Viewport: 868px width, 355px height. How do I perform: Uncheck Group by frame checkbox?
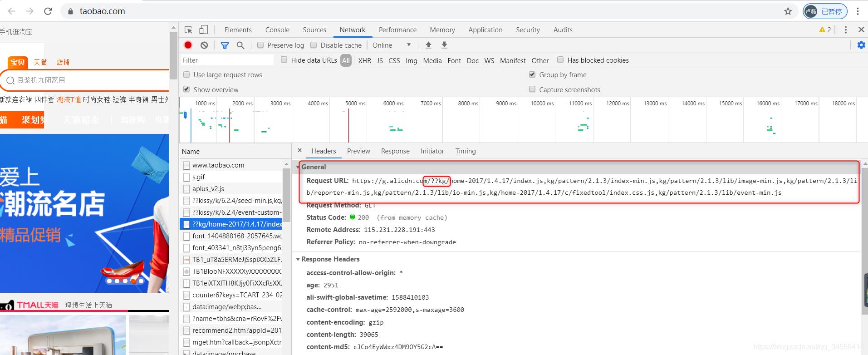(x=532, y=74)
